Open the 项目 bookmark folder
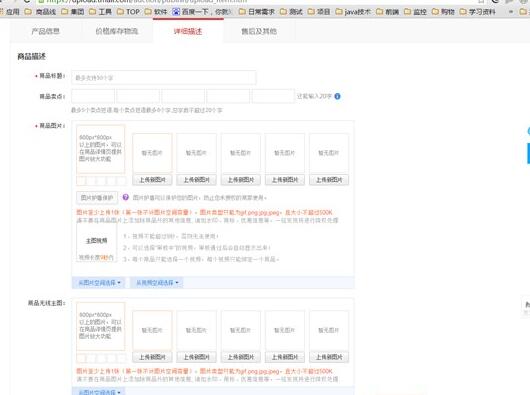Screen dimensions: 530x395 click(x=319, y=12)
